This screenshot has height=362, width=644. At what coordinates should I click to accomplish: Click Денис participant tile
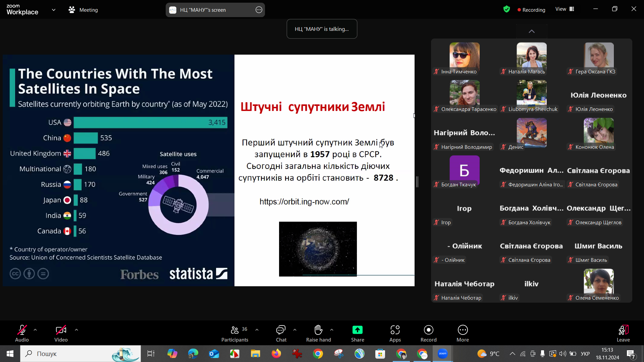[x=531, y=133]
